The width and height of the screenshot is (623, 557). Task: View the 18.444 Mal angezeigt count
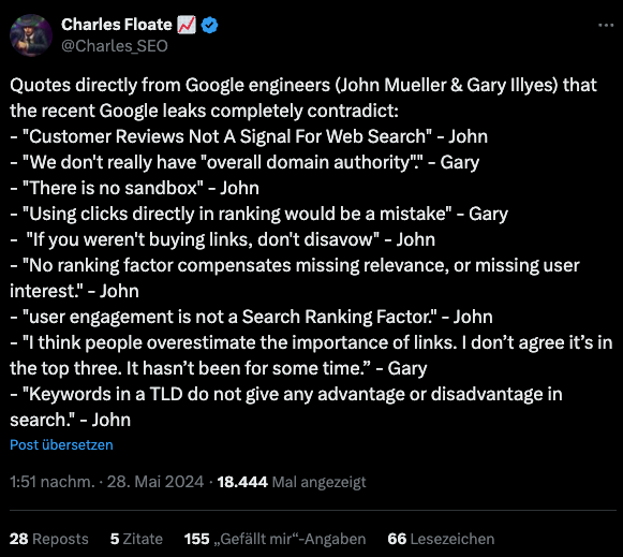pos(291,482)
